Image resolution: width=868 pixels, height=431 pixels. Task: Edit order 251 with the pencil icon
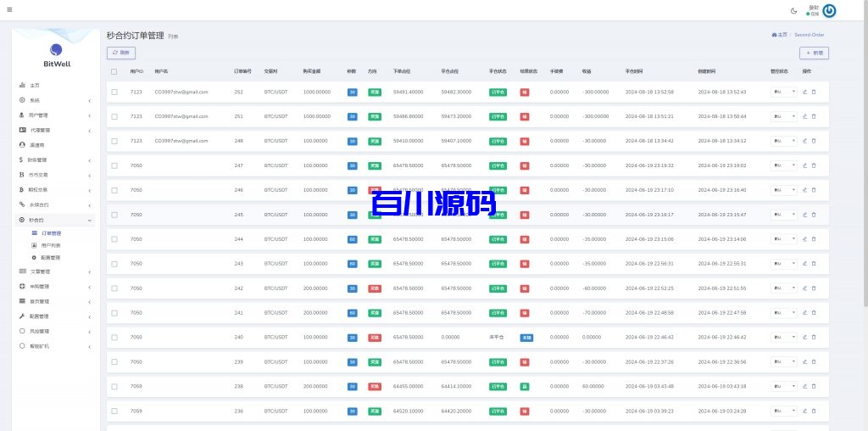805,116
